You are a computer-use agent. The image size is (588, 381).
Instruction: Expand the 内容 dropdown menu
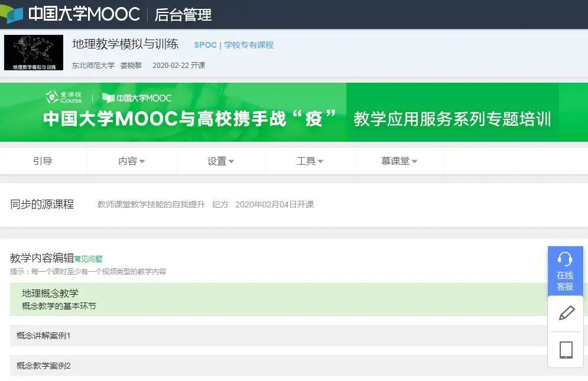[131, 161]
